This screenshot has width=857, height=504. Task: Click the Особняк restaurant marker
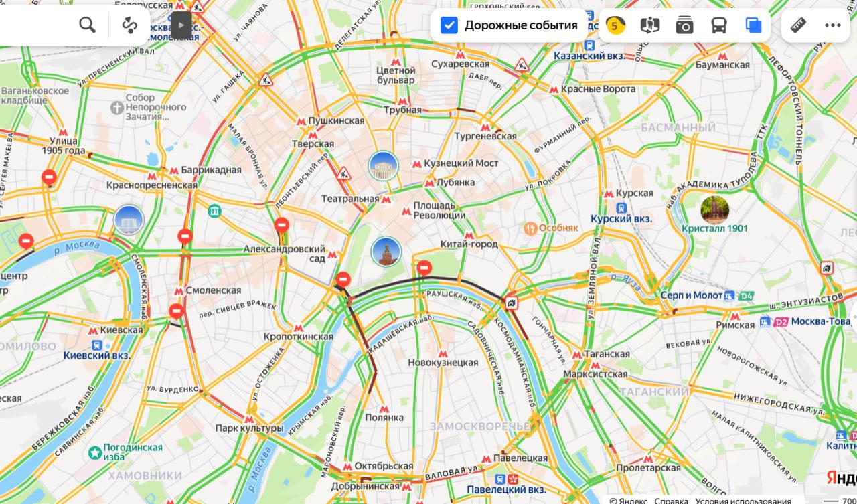[x=531, y=228]
